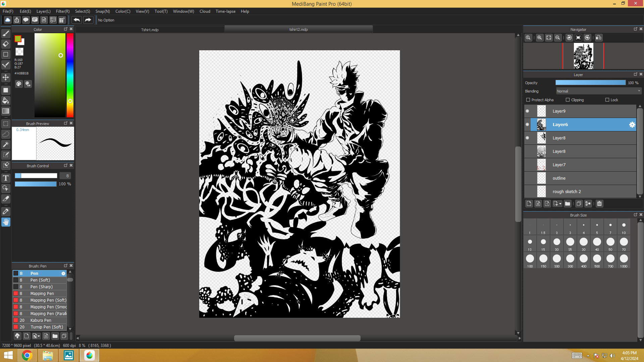Click the Navigator canvas thumbnail
The width and height of the screenshot is (644, 362).
click(x=583, y=56)
